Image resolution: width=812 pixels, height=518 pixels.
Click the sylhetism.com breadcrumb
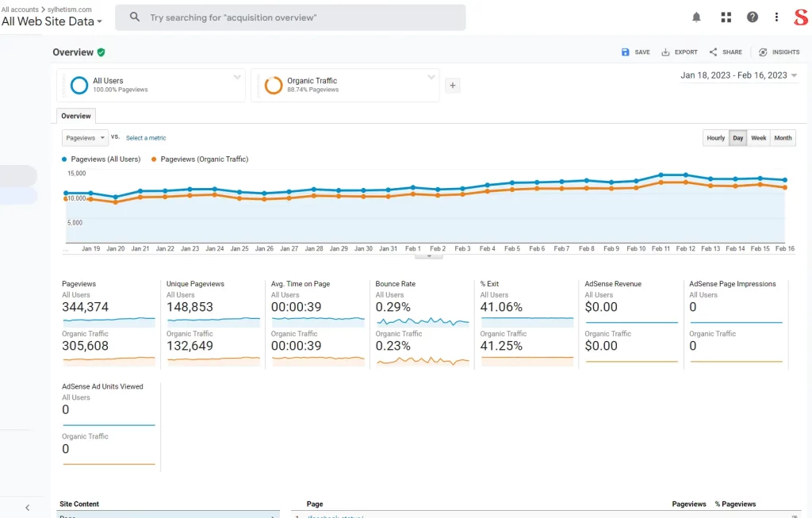pyautogui.click(x=70, y=10)
